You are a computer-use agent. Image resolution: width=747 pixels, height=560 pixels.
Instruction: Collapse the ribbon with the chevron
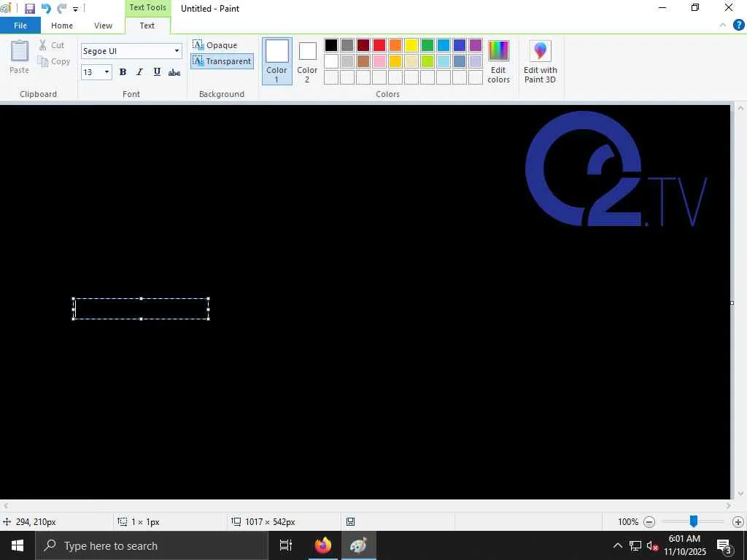pyautogui.click(x=723, y=26)
